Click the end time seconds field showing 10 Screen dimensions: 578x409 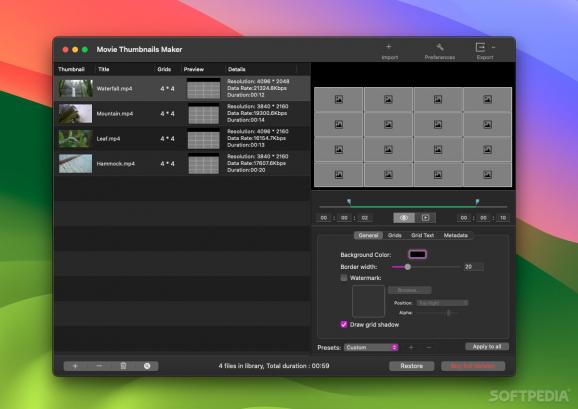pyautogui.click(x=503, y=218)
